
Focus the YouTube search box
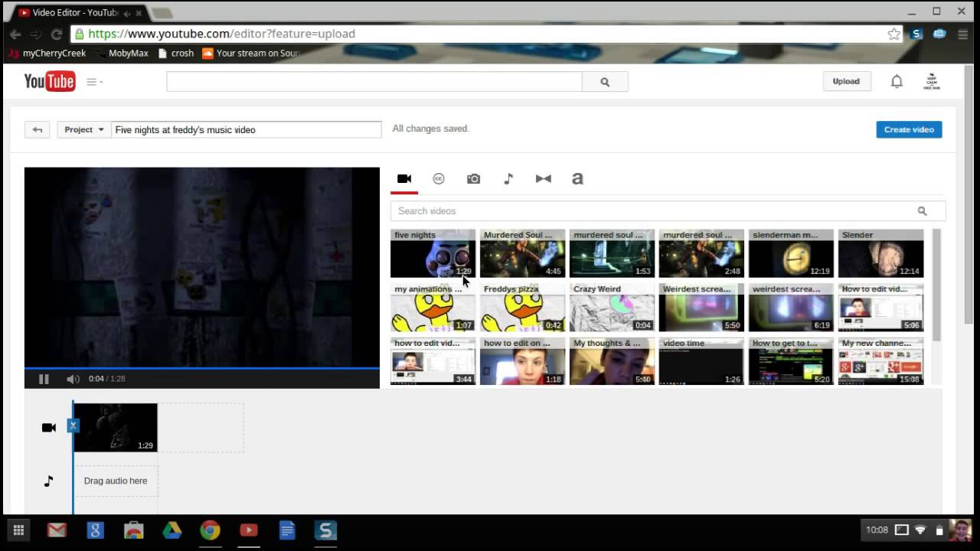(x=374, y=82)
